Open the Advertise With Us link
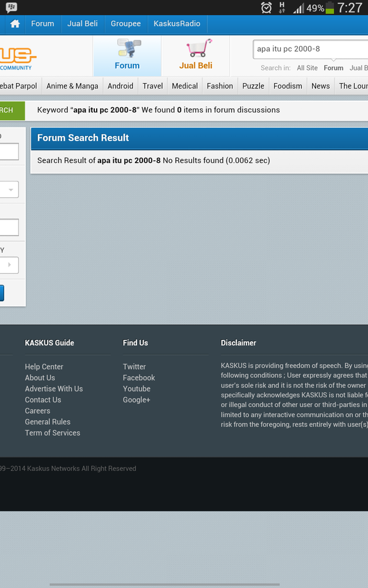 pos(53,389)
